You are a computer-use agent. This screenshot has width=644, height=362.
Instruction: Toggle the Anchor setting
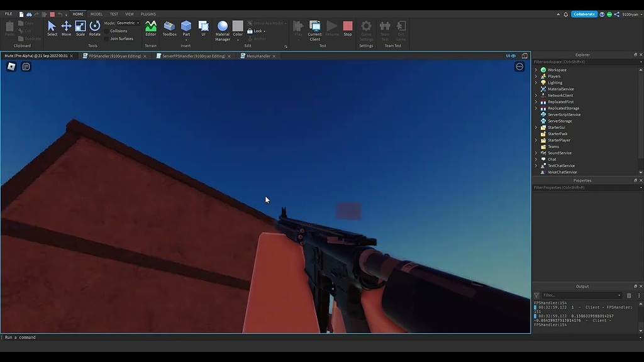[258, 38]
